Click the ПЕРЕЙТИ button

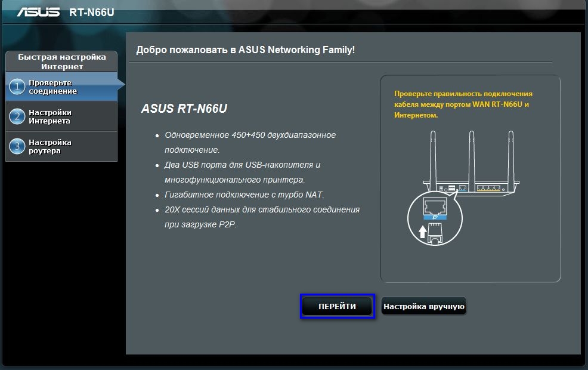coord(337,306)
